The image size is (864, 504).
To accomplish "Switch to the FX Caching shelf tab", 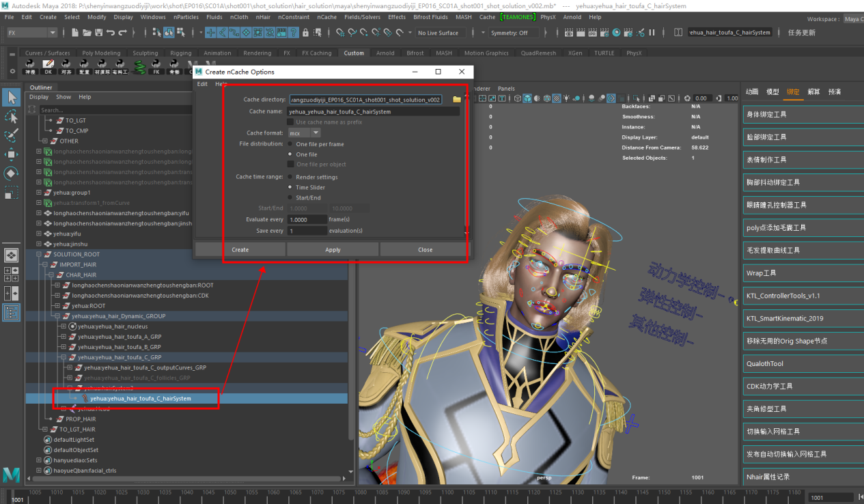I will 316,53.
